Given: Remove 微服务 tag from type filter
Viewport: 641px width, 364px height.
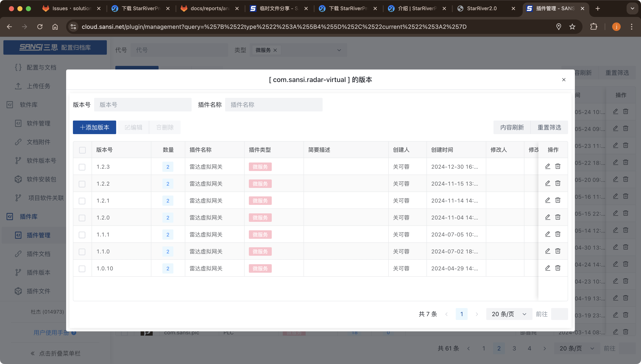Looking at the screenshot, I should (275, 50).
